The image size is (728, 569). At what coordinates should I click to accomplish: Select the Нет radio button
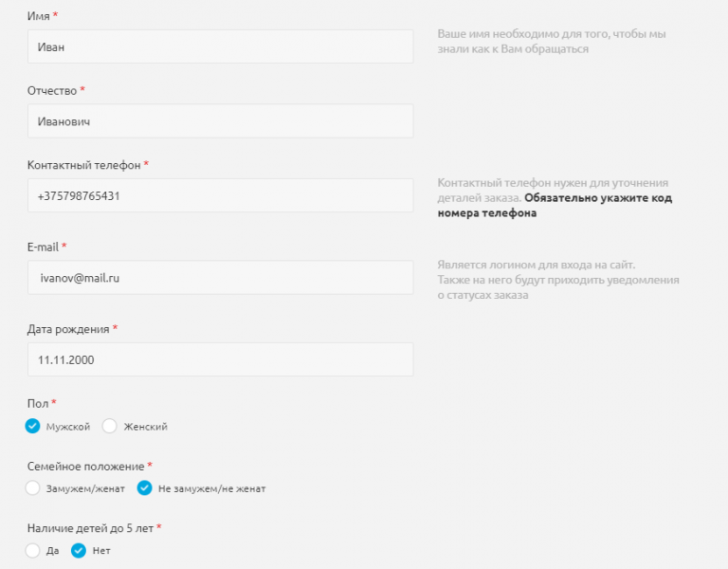80,550
